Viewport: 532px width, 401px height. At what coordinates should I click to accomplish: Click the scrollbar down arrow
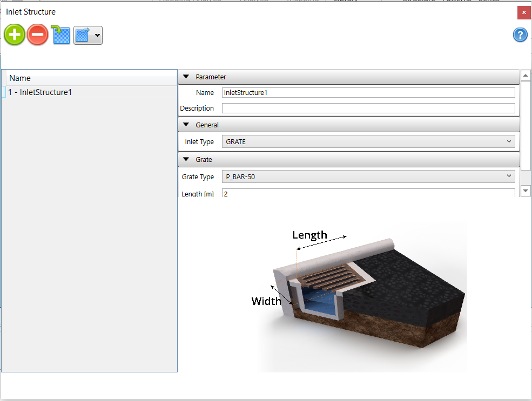click(525, 191)
